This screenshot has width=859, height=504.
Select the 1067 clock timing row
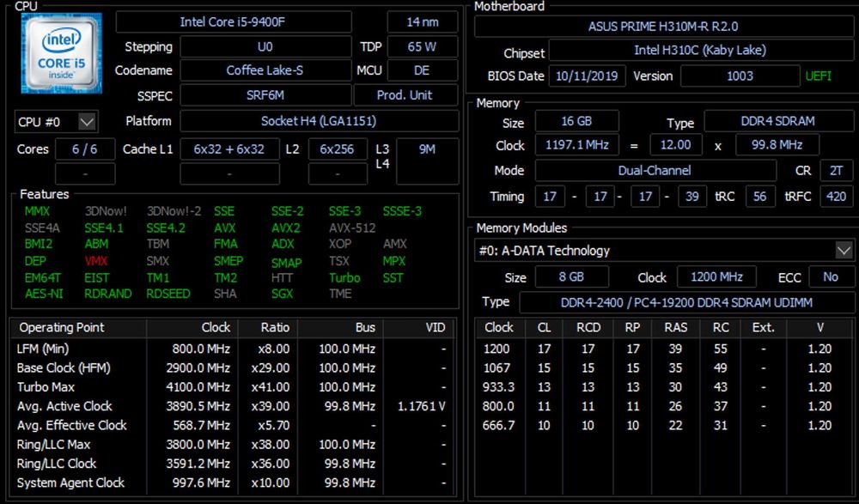coord(663,367)
